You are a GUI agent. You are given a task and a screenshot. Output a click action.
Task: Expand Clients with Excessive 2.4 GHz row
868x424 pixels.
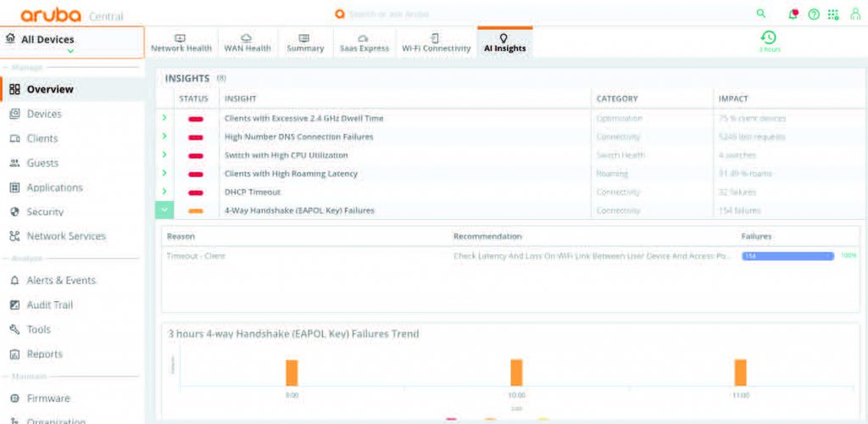(x=164, y=118)
